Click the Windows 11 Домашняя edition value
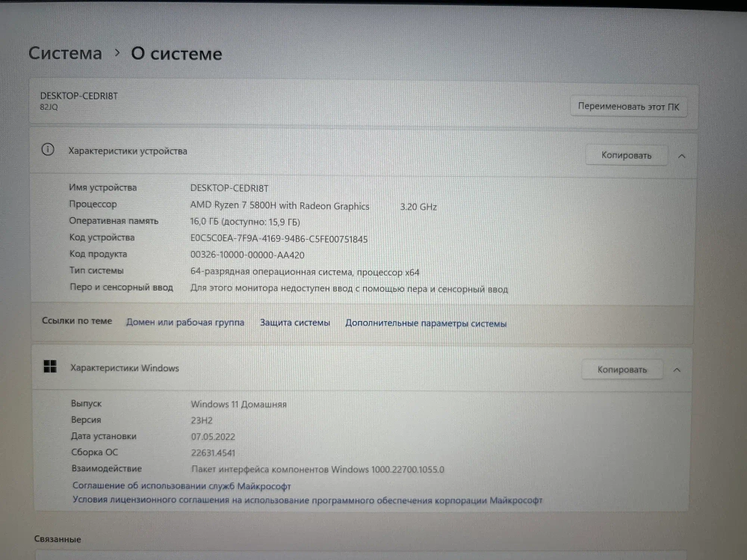 pyautogui.click(x=238, y=404)
